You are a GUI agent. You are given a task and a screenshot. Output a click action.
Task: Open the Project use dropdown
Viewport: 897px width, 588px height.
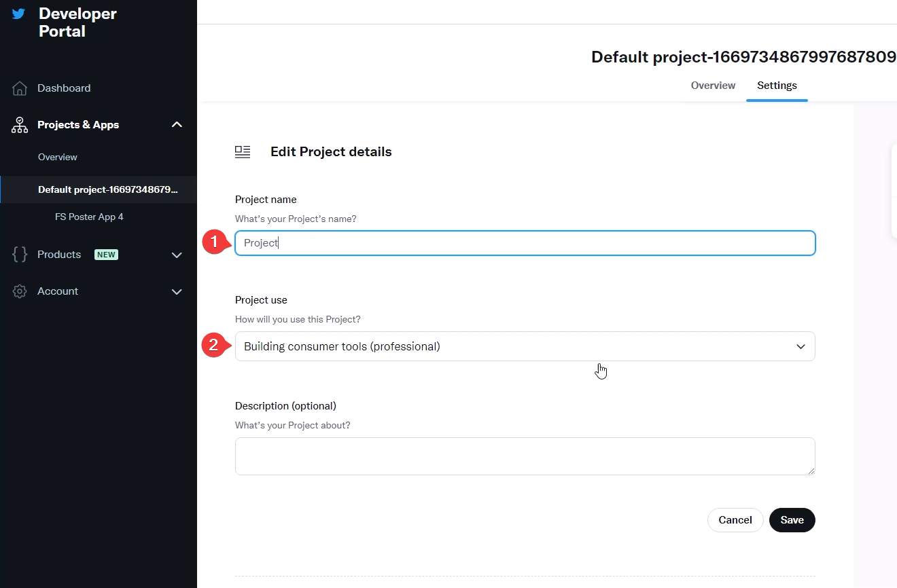(x=525, y=346)
